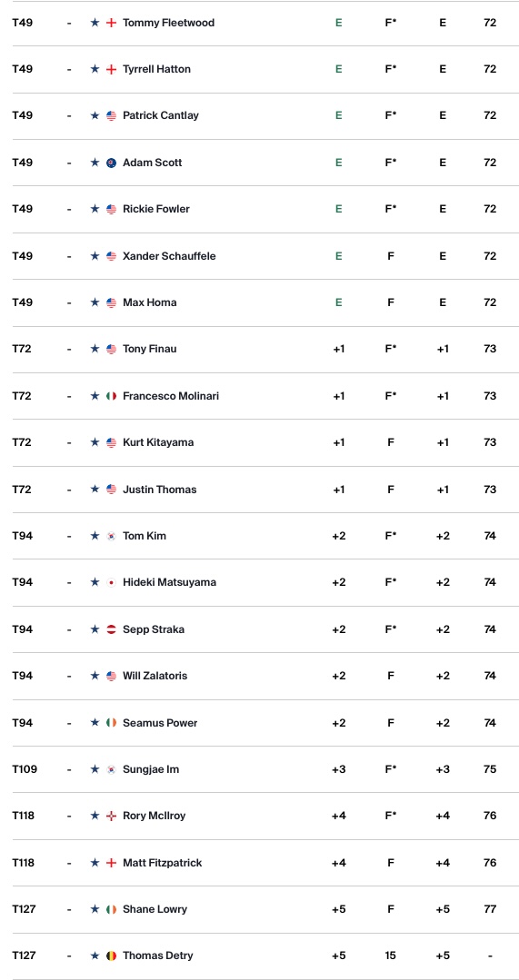The height and width of the screenshot is (980, 519).
Task: Click Ireland flag beside Seamus Power
Action: tap(111, 723)
